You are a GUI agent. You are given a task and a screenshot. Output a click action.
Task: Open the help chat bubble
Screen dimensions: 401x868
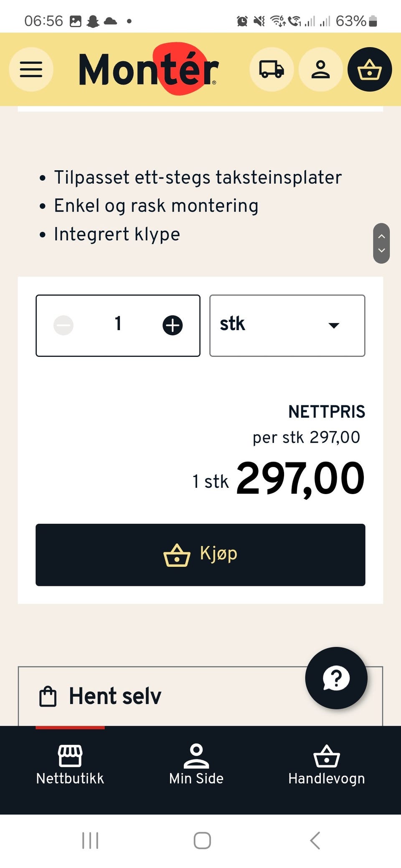pyautogui.click(x=336, y=678)
